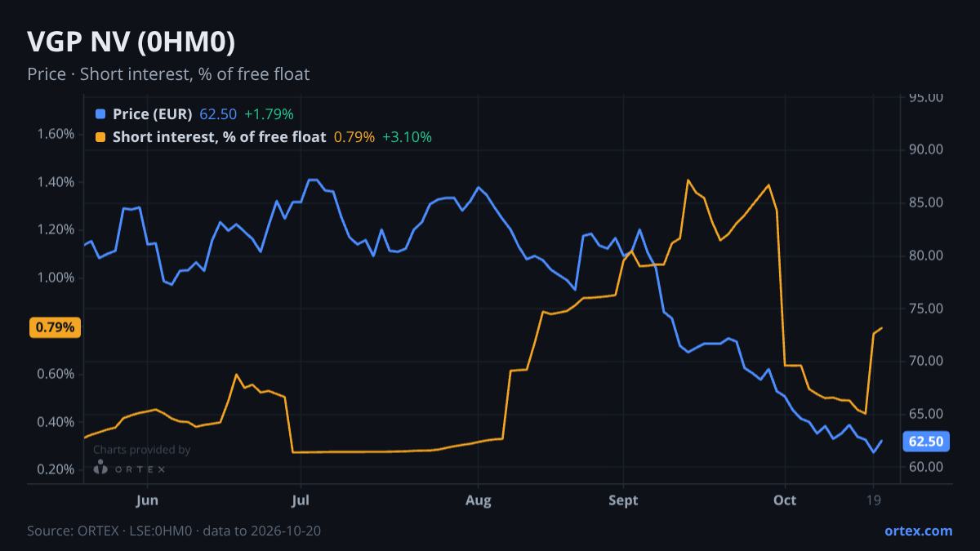Click the Aug label on the time axis
This screenshot has height=551, width=980.
point(479,500)
